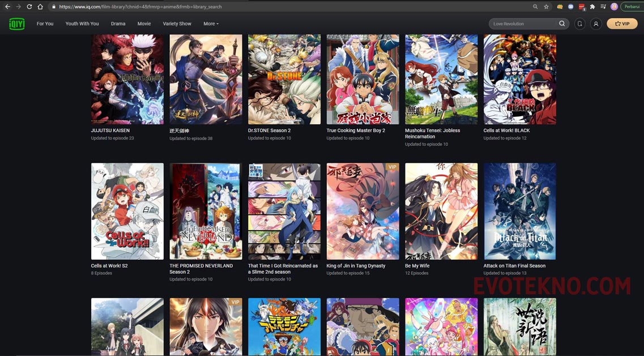Click Mushoku Tensei: Jobless Reincarnation title
644x356 pixels.
pyautogui.click(x=433, y=133)
